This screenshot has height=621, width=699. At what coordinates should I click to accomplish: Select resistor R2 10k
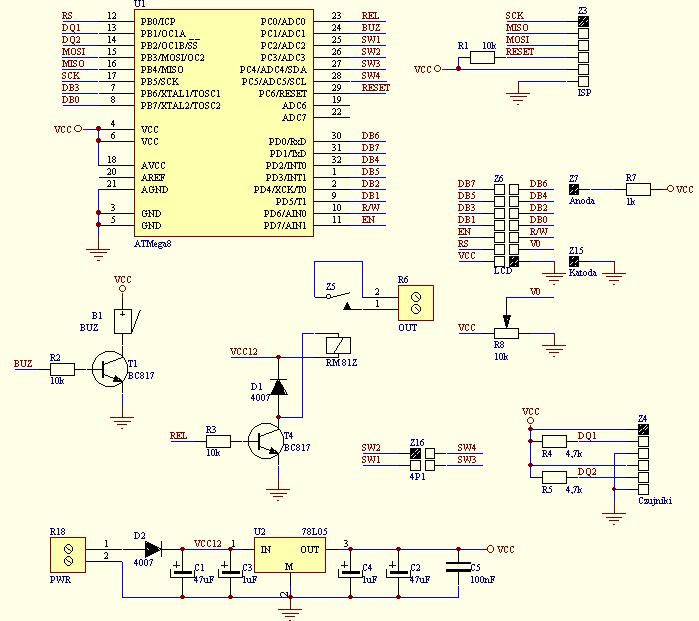coord(62,369)
